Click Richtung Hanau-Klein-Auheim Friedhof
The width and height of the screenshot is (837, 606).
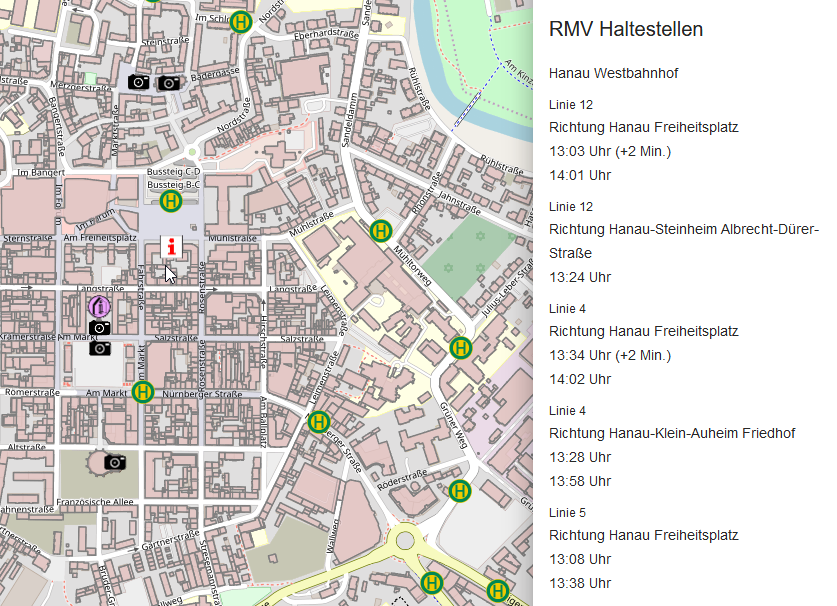672,433
